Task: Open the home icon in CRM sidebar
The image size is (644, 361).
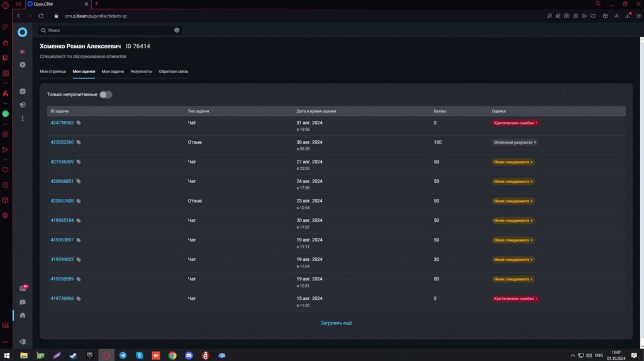Action: 23,316
